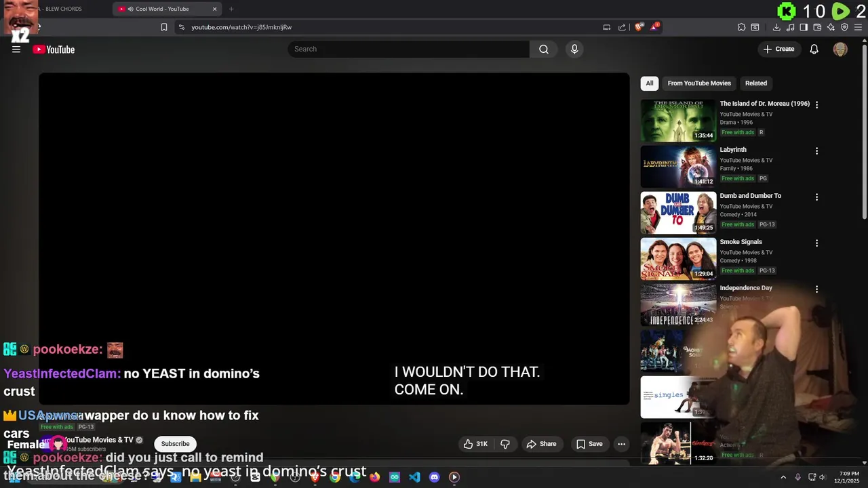Open the browser extensions puzzle icon

click(741, 27)
